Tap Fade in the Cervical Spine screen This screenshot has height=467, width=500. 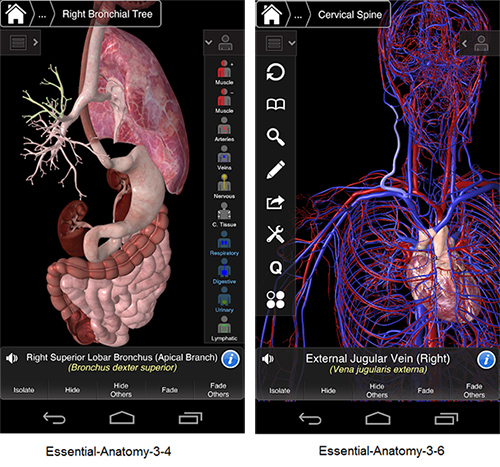pos(426,390)
